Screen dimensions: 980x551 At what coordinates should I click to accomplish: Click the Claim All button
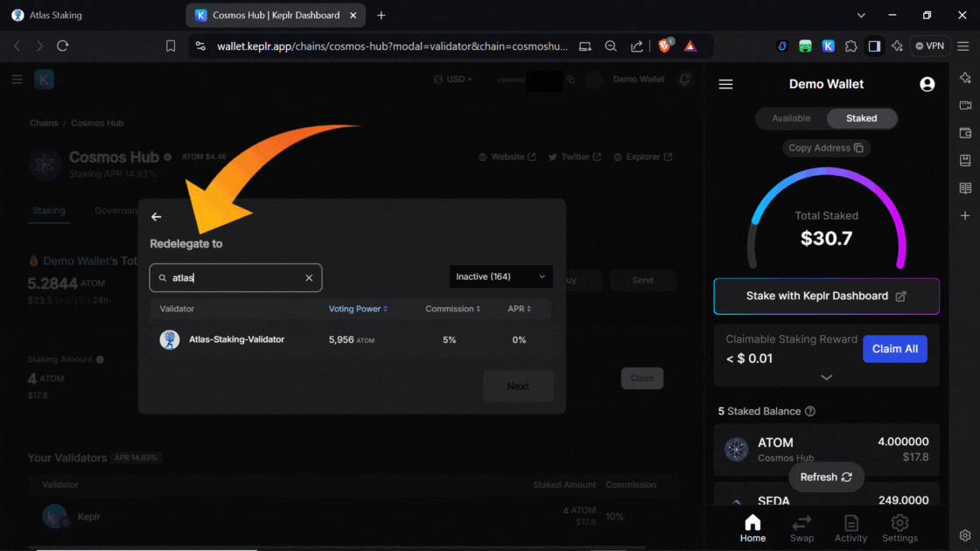pyautogui.click(x=894, y=349)
